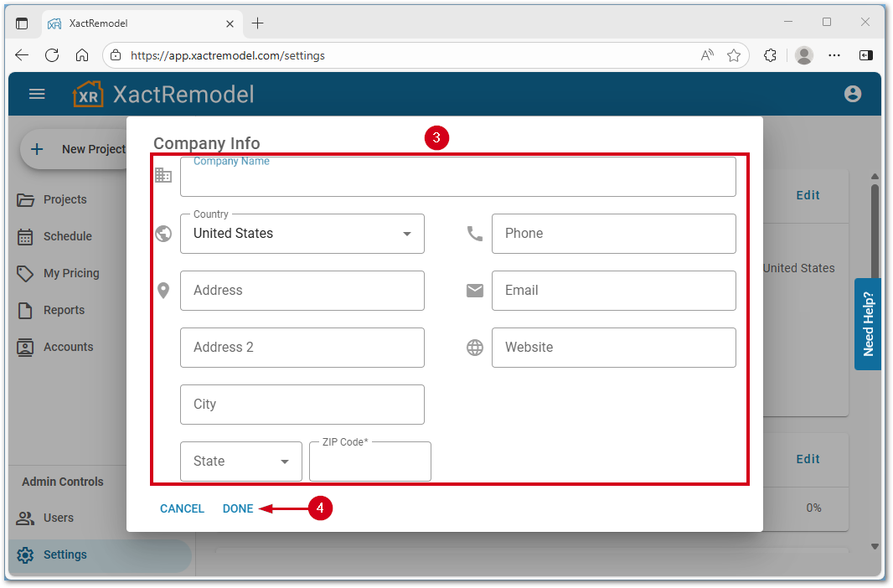Click the My Pricing tag icon
This screenshot has width=893, height=588.
(26, 273)
